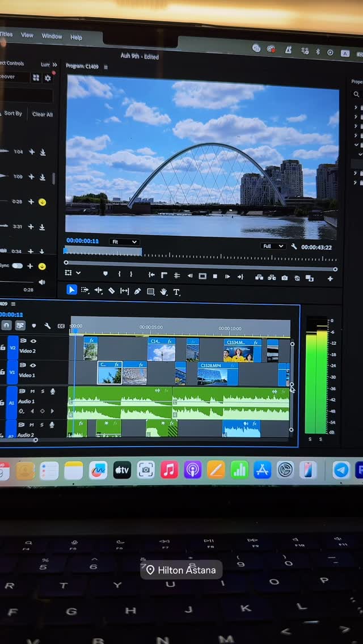Select the Rectangle tool
Screen dimensions: 363x644
150,291
